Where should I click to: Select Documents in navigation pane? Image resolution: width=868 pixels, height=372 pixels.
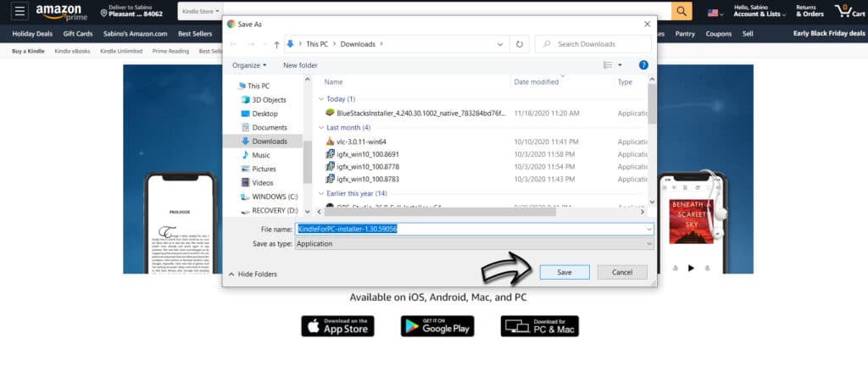[x=264, y=127]
